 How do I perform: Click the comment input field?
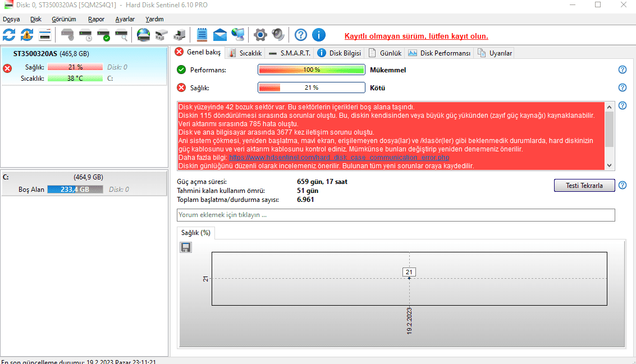(x=396, y=215)
